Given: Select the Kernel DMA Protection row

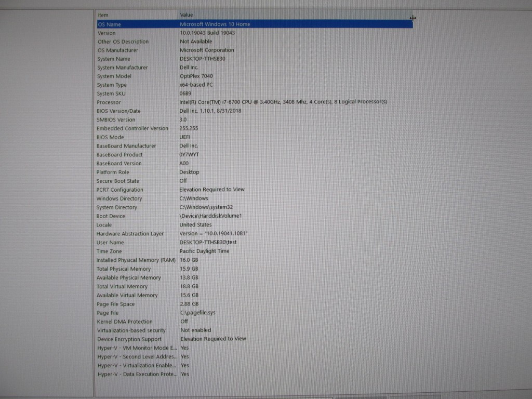Looking at the screenshot, I should click(x=255, y=322).
